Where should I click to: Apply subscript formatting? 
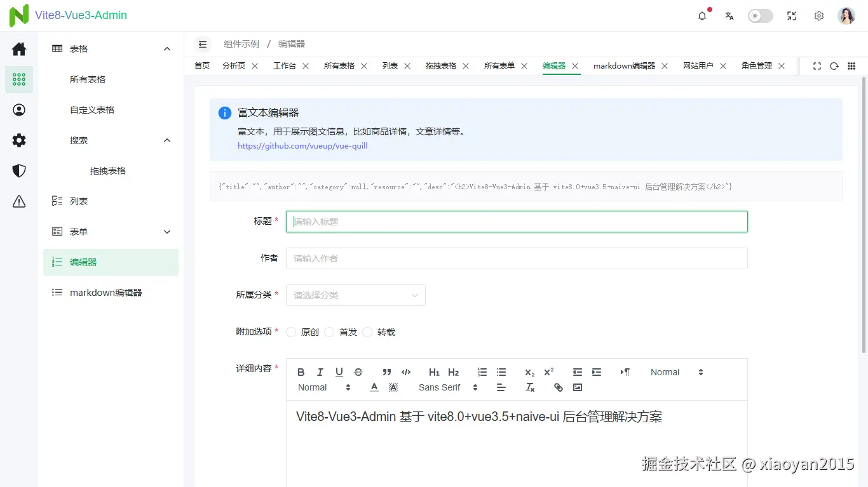530,372
